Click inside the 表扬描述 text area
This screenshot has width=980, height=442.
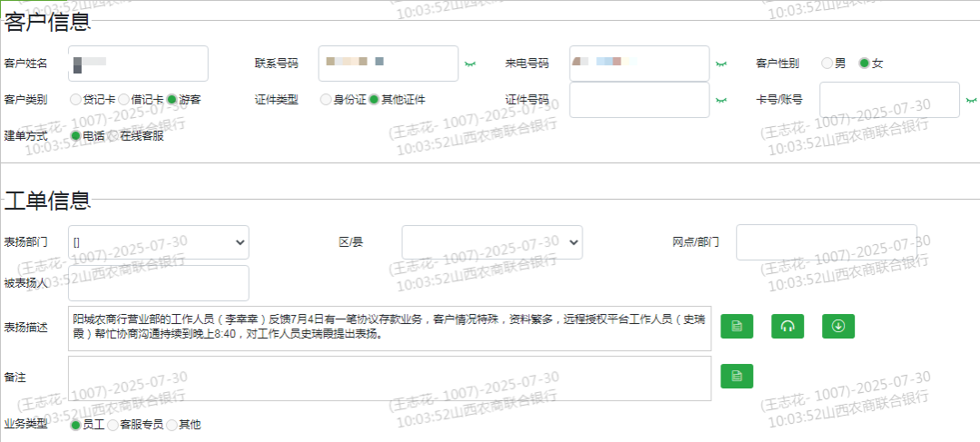[390, 328]
